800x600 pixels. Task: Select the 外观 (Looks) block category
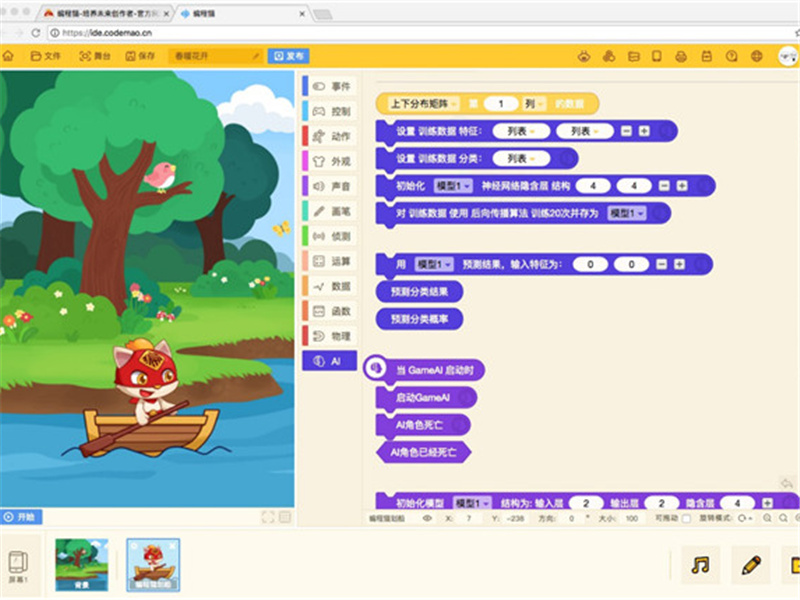[x=330, y=161]
